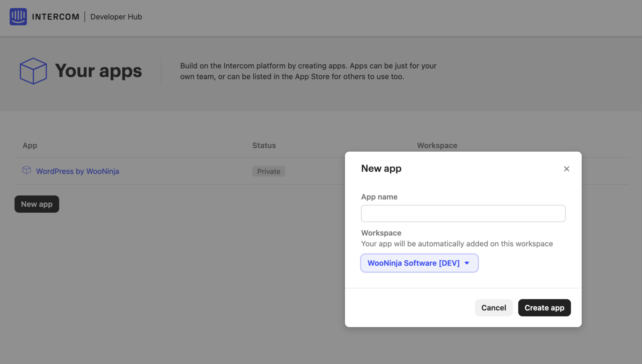Click the Your apps page heading
642x364 pixels.
98,71
